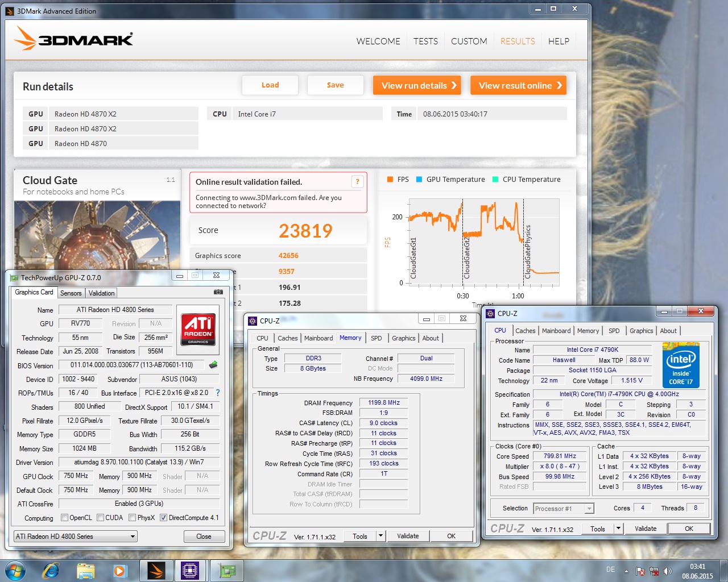Click View result online button
The width and height of the screenshot is (728, 582).
[519, 85]
